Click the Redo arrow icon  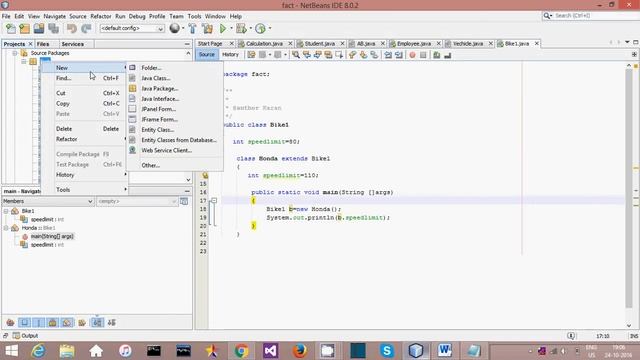point(86,29)
